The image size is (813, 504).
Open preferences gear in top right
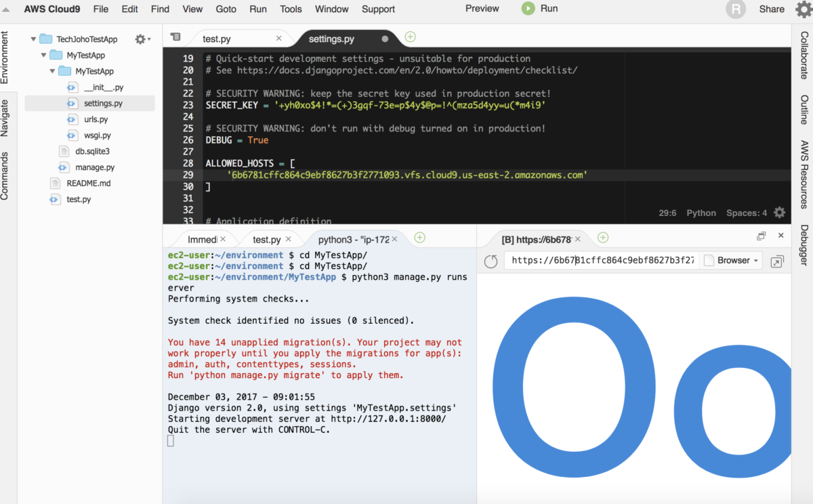pos(803,9)
